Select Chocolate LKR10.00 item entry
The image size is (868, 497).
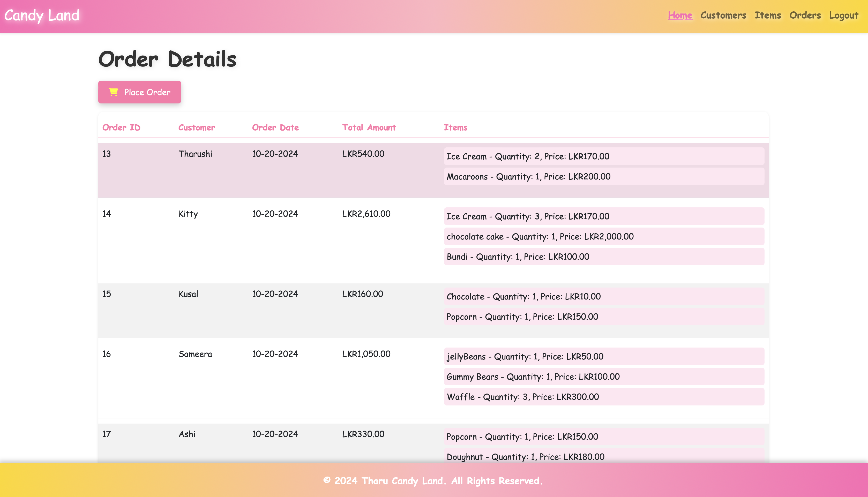604,296
